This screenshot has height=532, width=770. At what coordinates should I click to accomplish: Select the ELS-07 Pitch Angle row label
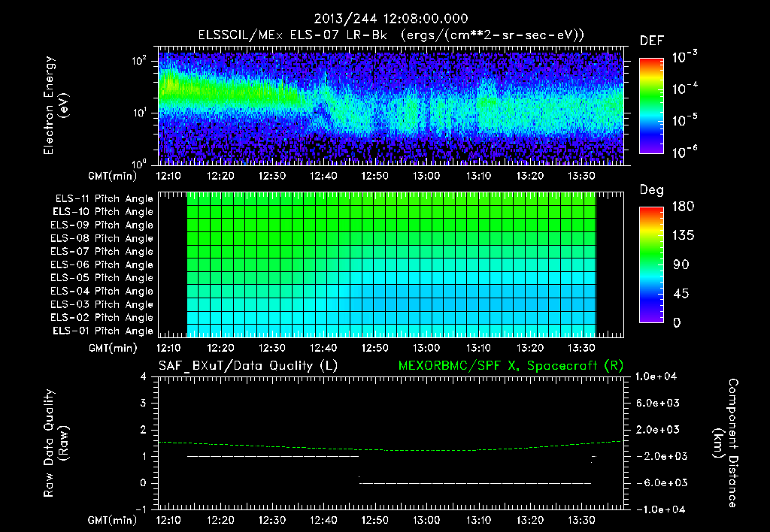pyautogui.click(x=102, y=251)
